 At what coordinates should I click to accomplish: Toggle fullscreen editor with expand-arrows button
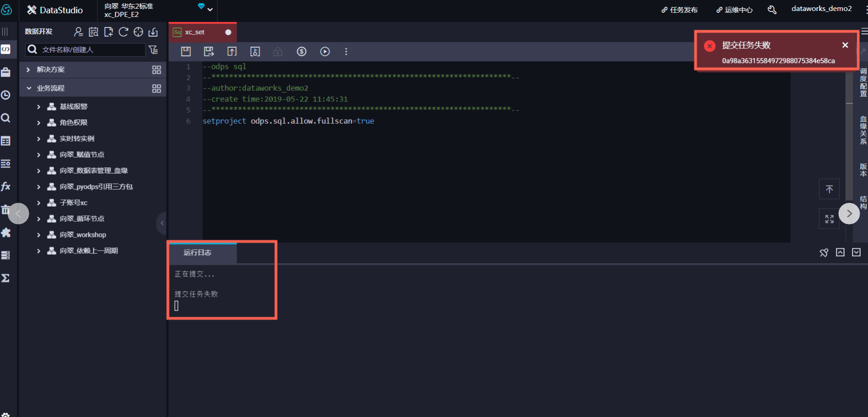tap(829, 219)
